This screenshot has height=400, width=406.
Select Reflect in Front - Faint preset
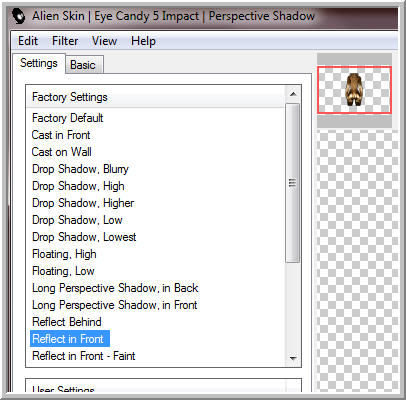[x=84, y=356]
